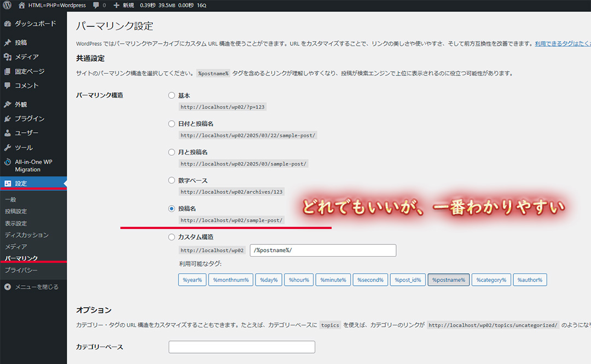Image resolution: width=591 pixels, height=364 pixels.
Task: Select the 基本 permalink radio button
Action: 172,96
